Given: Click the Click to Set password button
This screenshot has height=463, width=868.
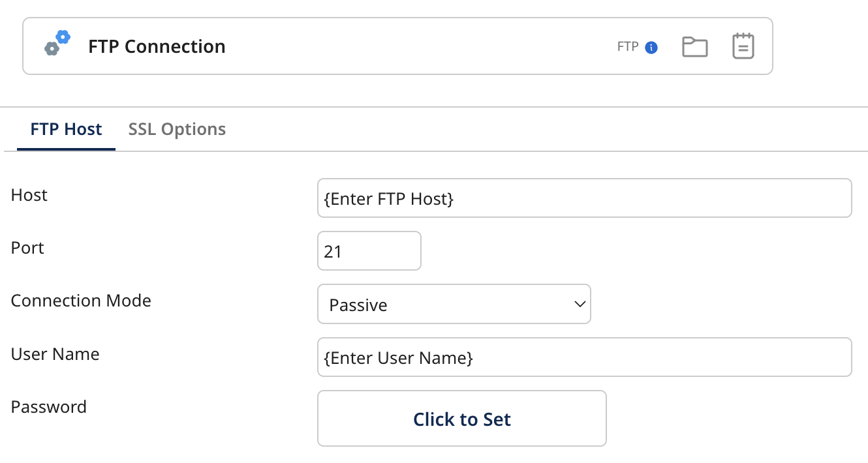Looking at the screenshot, I should [x=461, y=419].
